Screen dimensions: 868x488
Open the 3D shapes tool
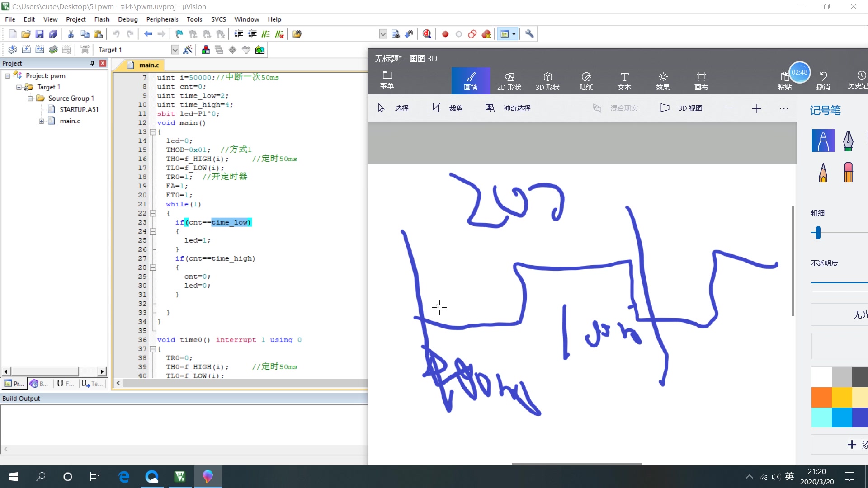click(547, 80)
